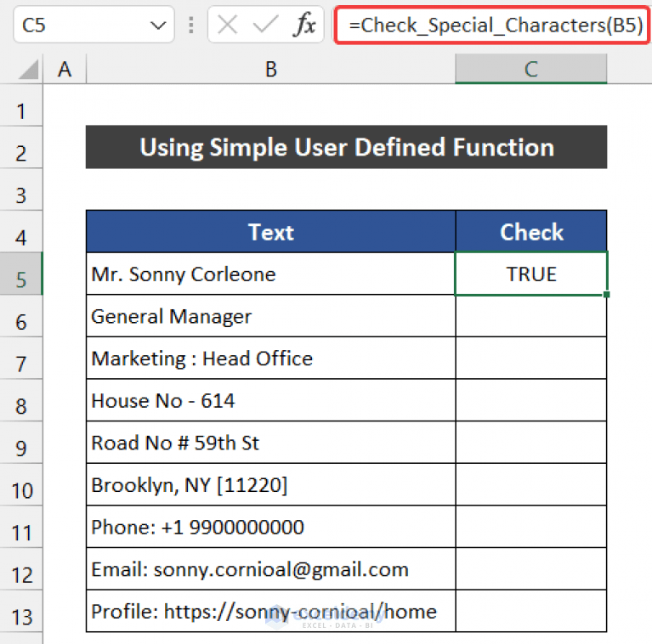Select row 8 header
Viewport: 652px width, 644px height.
click(x=21, y=400)
